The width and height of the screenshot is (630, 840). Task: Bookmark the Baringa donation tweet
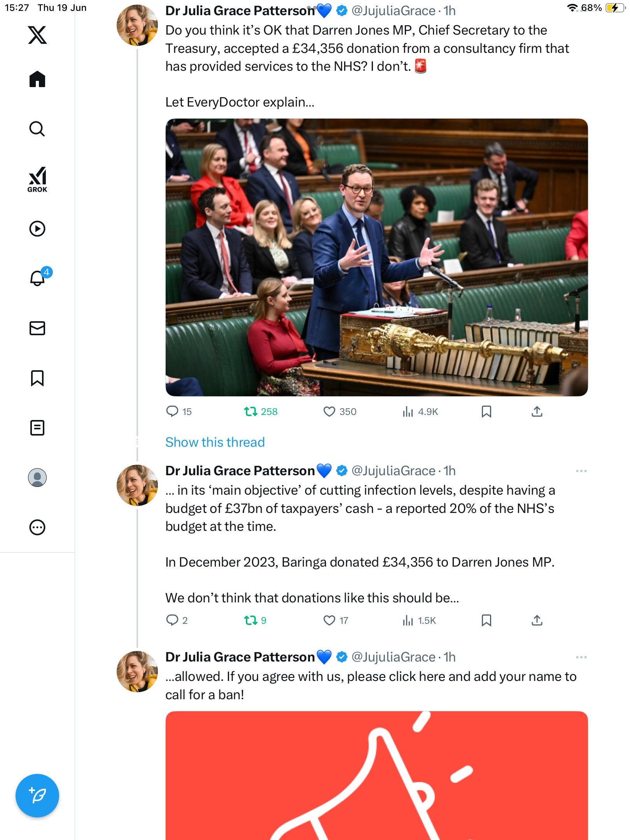pyautogui.click(x=486, y=620)
